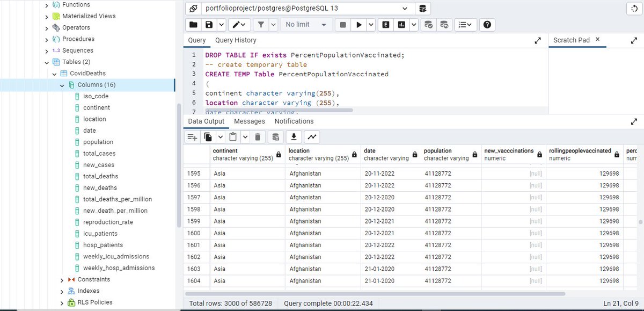The height and width of the screenshot is (311, 644).
Task: Expand the Operators tree node
Action: point(47,27)
